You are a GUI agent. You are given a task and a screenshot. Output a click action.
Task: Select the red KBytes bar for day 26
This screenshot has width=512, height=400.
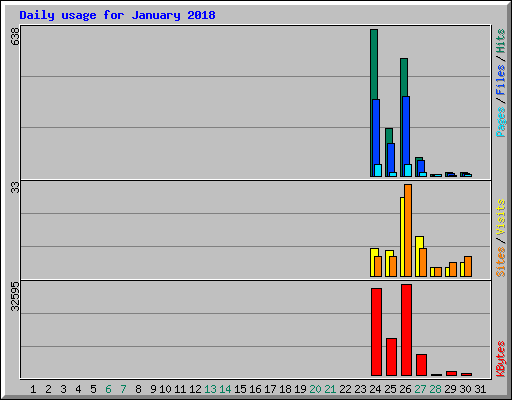coord(406,330)
